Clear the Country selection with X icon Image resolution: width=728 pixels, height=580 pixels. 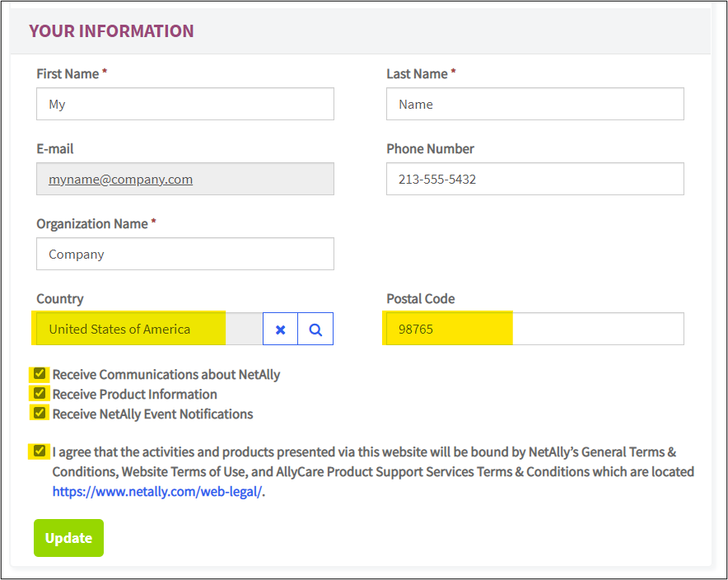point(281,330)
